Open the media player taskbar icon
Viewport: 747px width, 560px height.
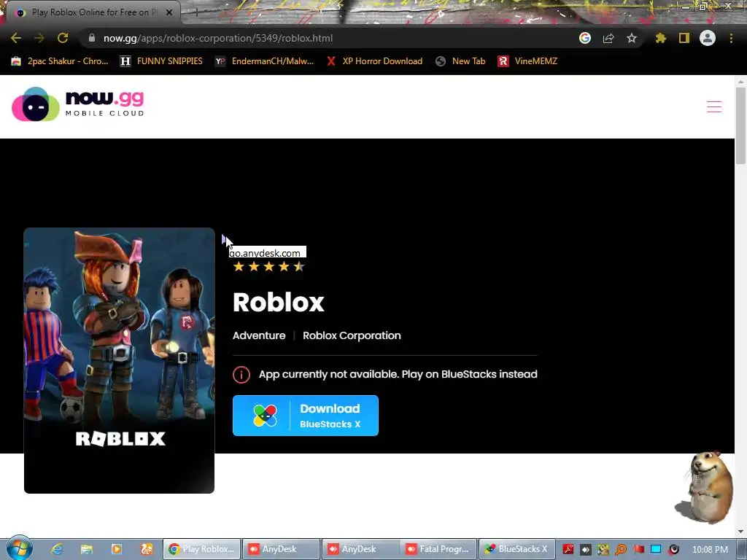point(116,549)
